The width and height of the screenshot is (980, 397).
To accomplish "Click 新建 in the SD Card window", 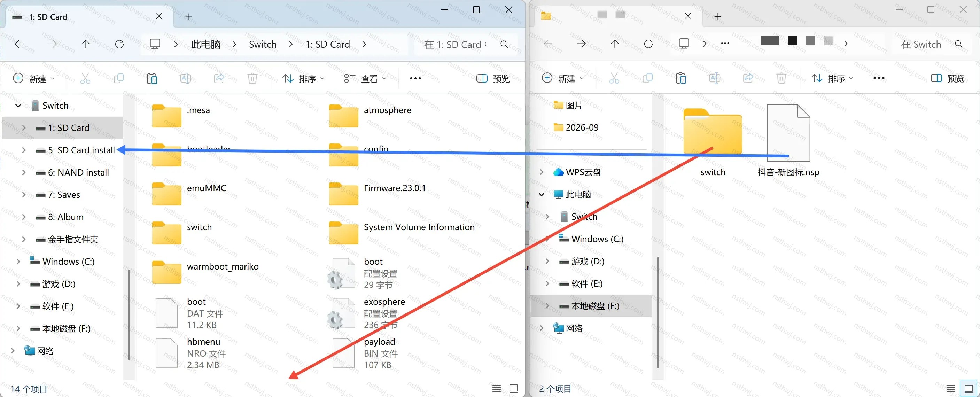I will (x=34, y=78).
